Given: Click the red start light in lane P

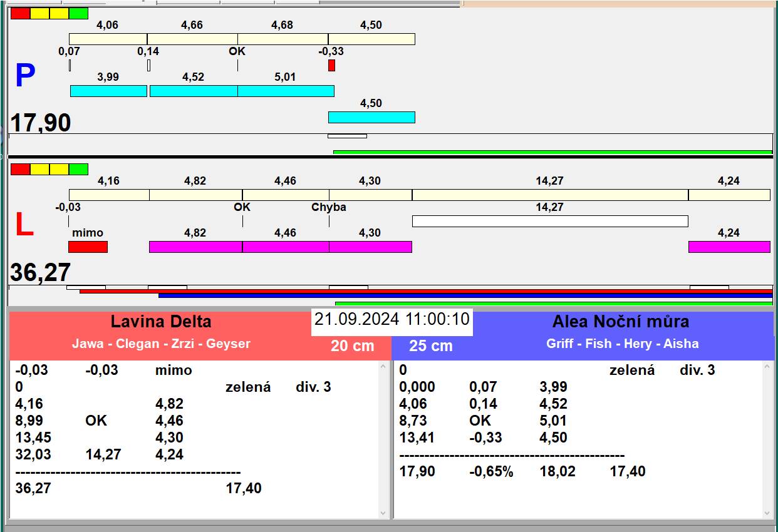Looking at the screenshot, I should pos(20,14).
